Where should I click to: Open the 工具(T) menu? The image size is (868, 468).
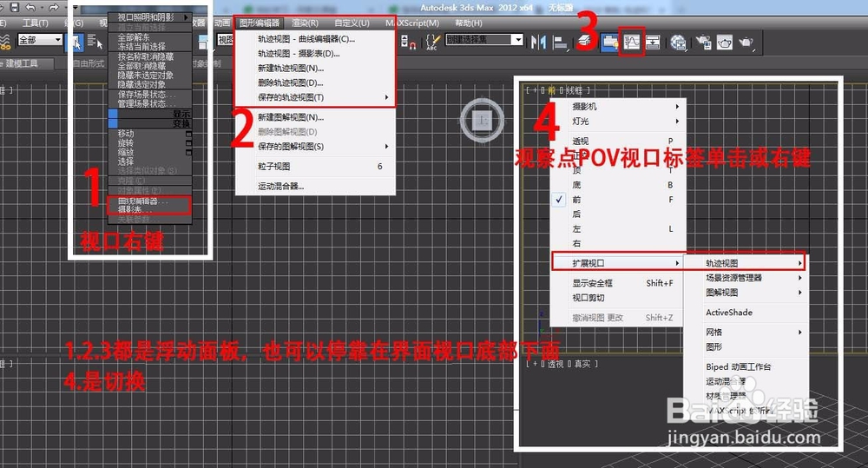click(36, 23)
